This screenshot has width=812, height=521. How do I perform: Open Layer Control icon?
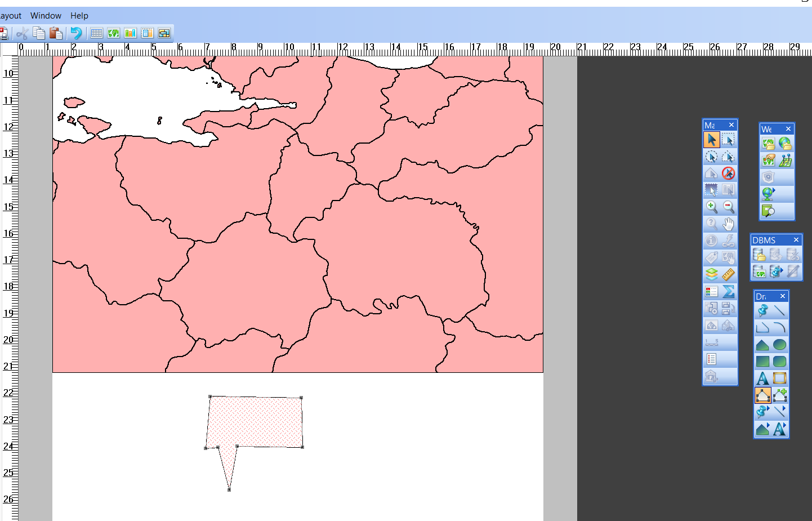[712, 274]
